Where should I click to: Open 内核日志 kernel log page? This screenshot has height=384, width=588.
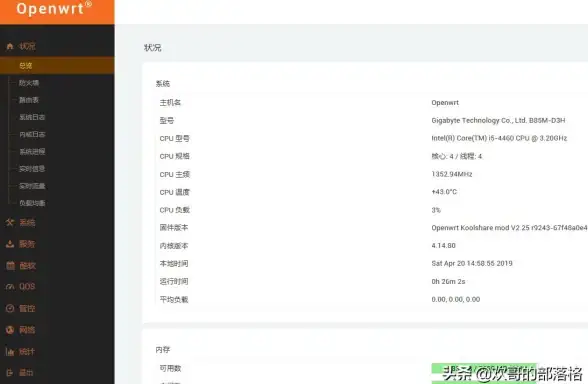point(32,135)
